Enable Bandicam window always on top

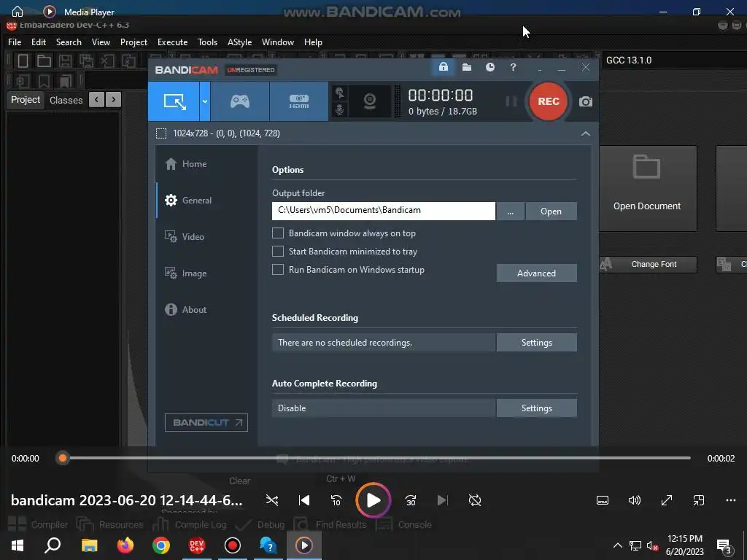(278, 233)
